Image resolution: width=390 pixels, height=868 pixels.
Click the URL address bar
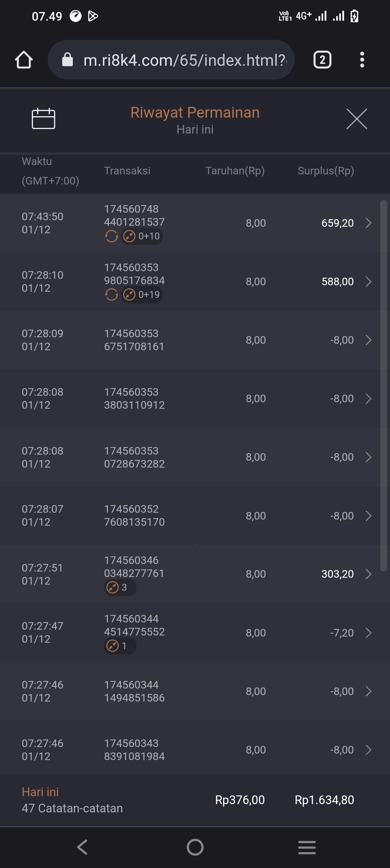[x=184, y=60]
